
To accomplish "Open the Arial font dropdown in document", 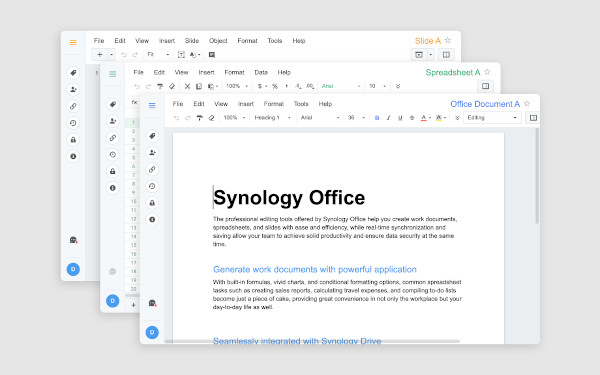I will [320, 118].
